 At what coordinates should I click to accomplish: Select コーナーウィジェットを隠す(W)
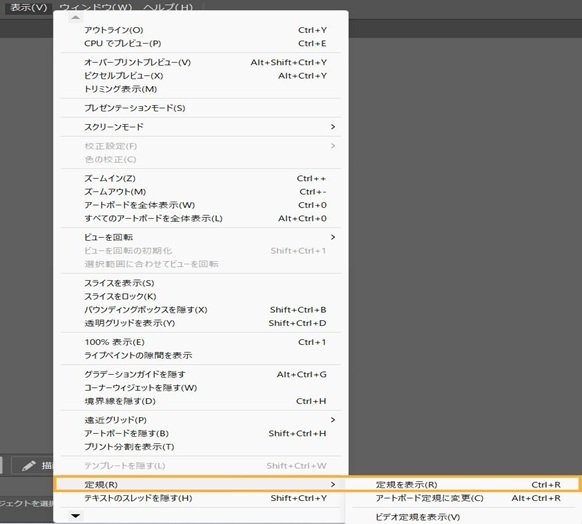coord(201,388)
